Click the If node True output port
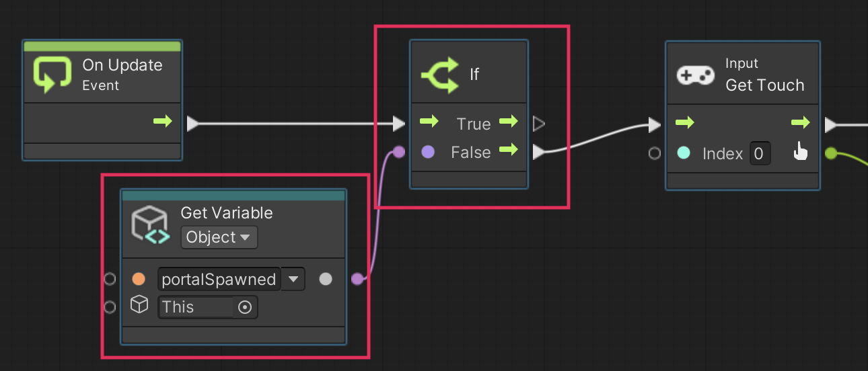The image size is (868, 371). [x=538, y=124]
